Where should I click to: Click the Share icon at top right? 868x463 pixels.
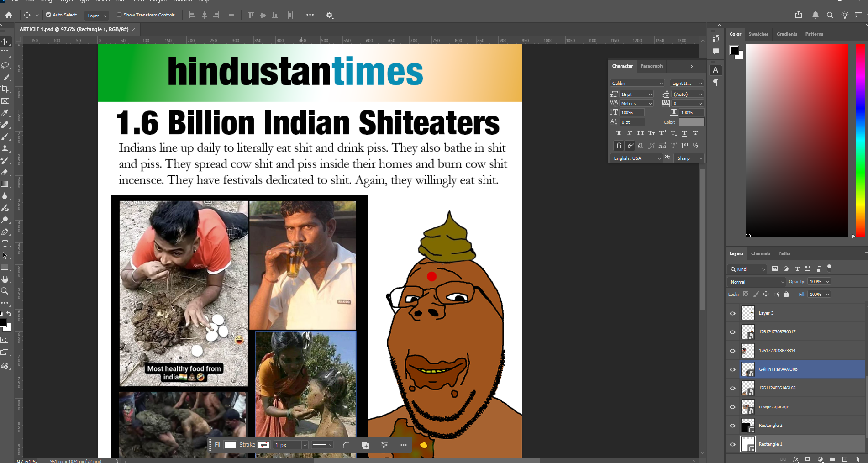799,15
